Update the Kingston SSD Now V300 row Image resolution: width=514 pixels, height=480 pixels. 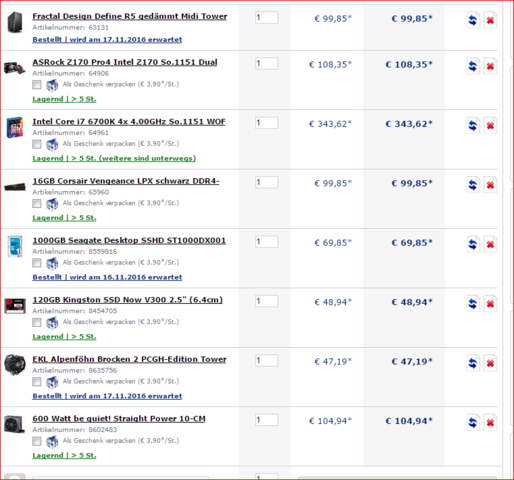click(x=473, y=304)
